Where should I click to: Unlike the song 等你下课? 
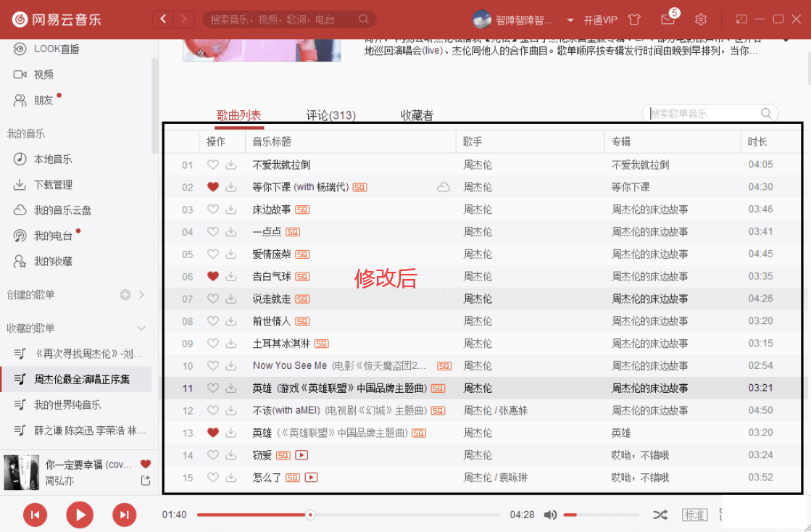pyautogui.click(x=212, y=187)
